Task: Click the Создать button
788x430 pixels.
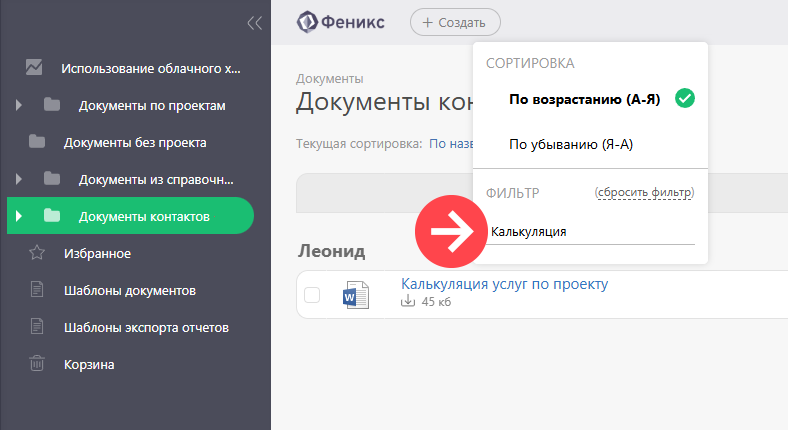Action: click(455, 22)
